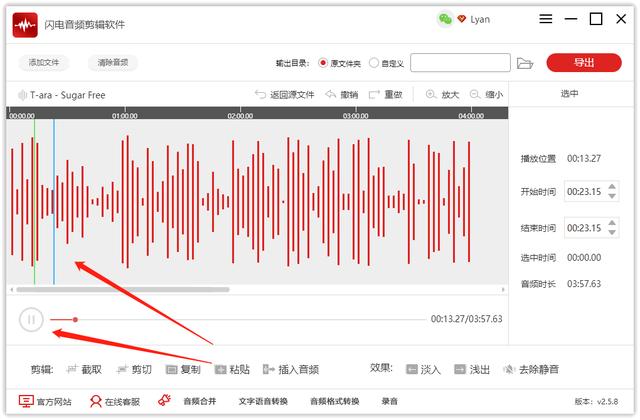Click the playback progress slider handle
Image resolution: width=640 pixels, height=420 pixels.
75,320
